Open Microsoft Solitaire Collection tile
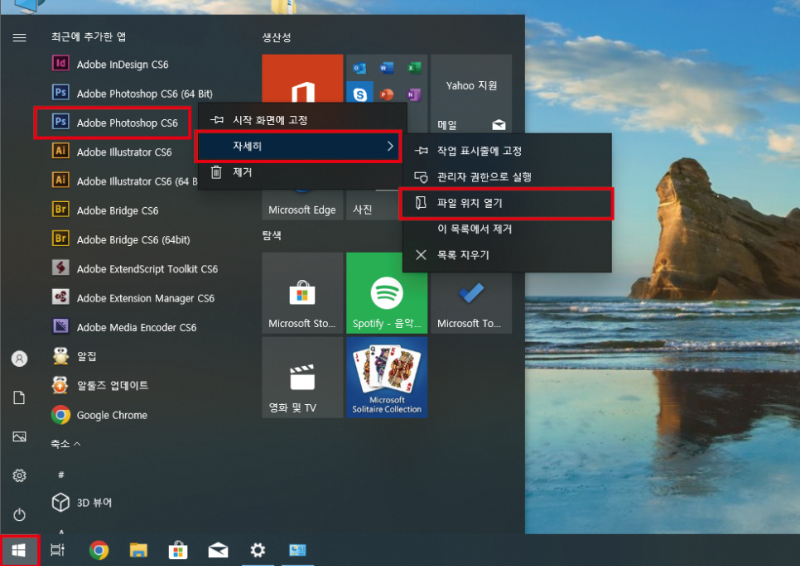The width and height of the screenshot is (800, 566). [387, 377]
